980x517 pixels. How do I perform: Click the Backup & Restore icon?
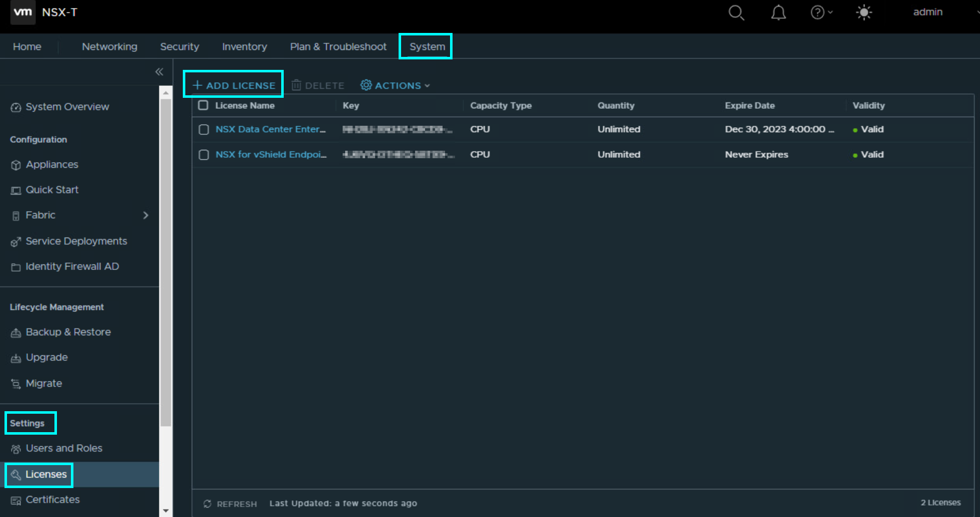tap(16, 332)
